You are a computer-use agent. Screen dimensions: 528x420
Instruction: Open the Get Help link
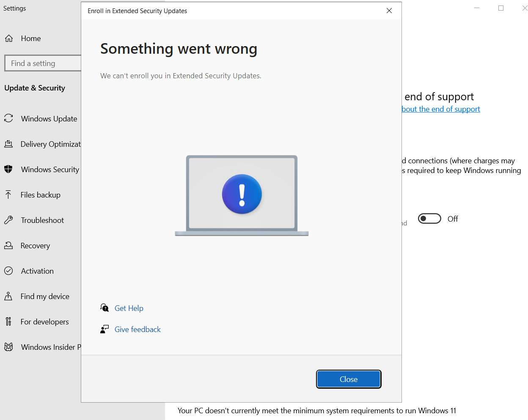(x=129, y=308)
